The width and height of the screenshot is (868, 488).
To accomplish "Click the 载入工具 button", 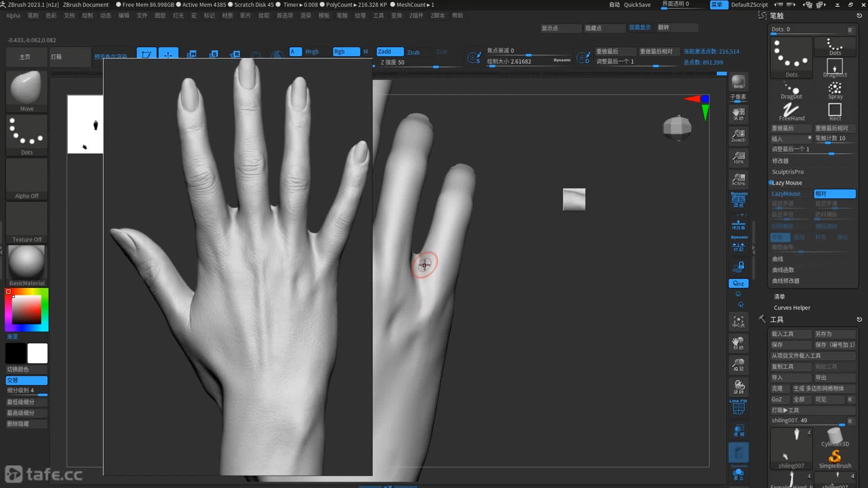I will pyautogui.click(x=791, y=334).
